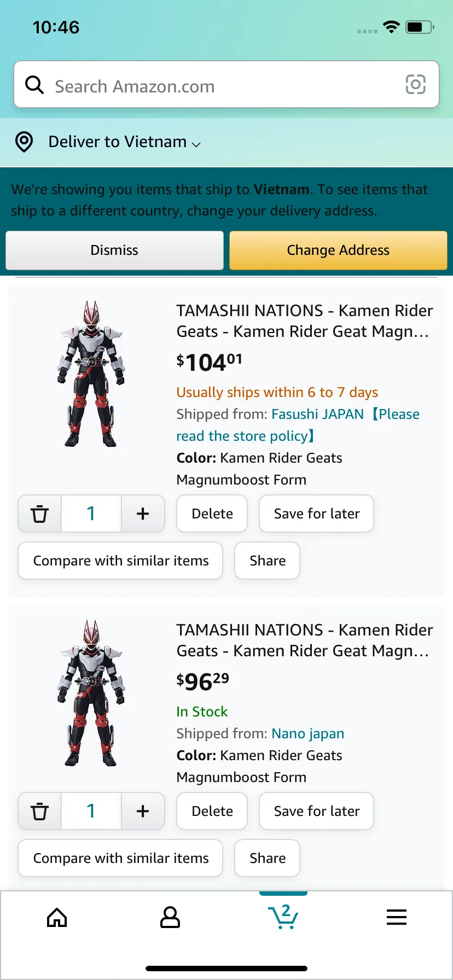The width and height of the screenshot is (453, 980).
Task: Open the cart tab showing 2 items
Action: coord(283,917)
